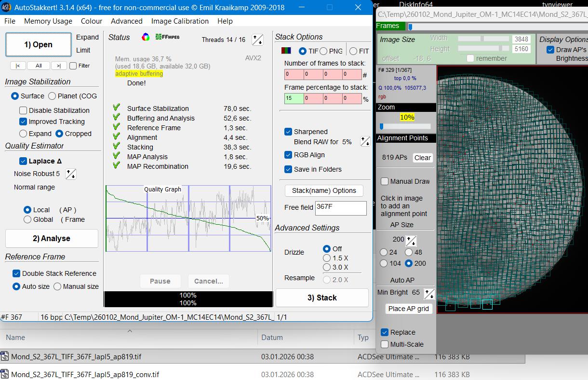Screen dimensions: 588x380
Task: Click the AutoStakkert app icon in the title bar
Action: [x=7, y=7]
